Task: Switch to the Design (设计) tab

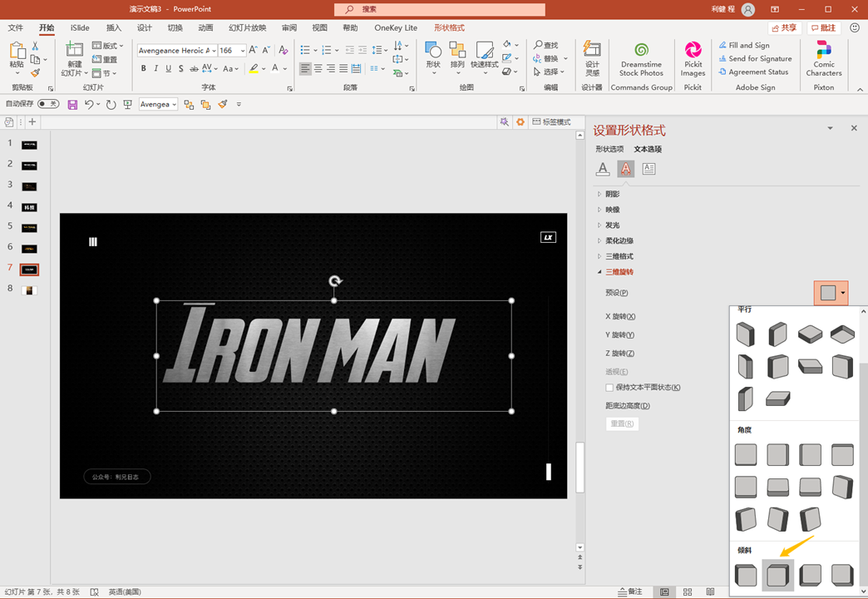Action: 145,27
